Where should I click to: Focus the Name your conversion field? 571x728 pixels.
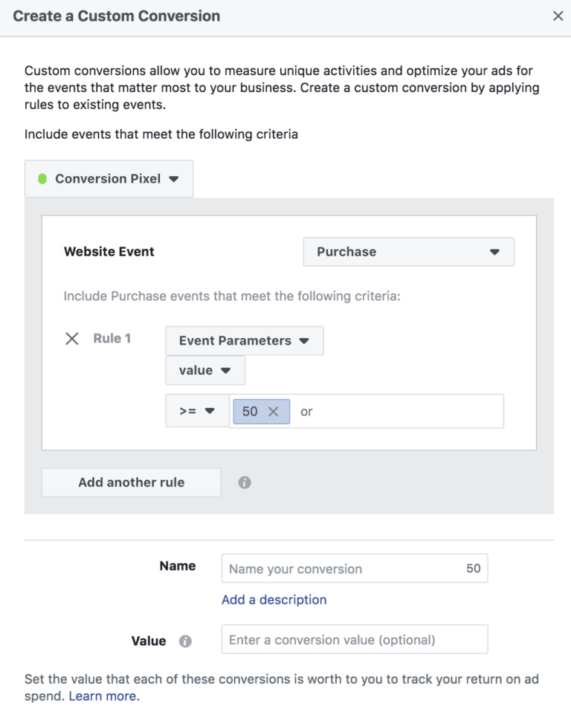(x=355, y=568)
